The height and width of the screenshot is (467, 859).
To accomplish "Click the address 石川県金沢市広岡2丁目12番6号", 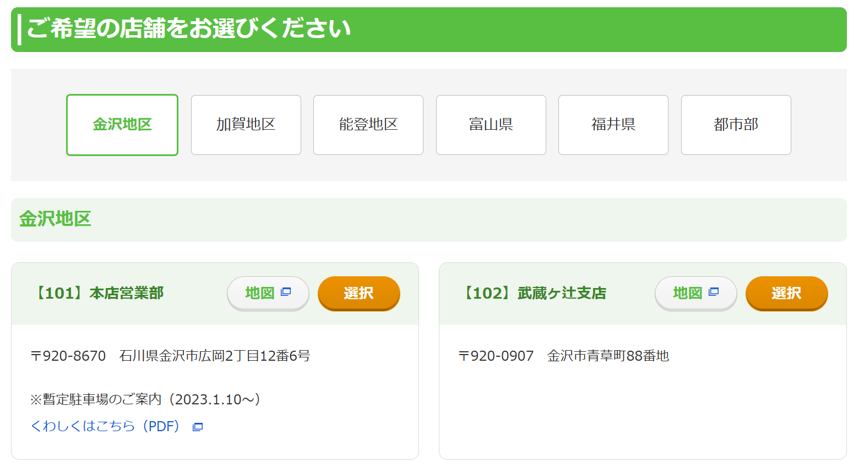I will coord(215,356).
